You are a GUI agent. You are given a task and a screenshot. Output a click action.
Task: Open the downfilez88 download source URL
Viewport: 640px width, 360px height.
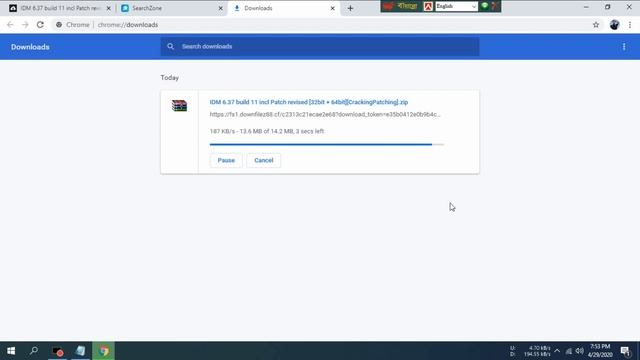coord(325,114)
